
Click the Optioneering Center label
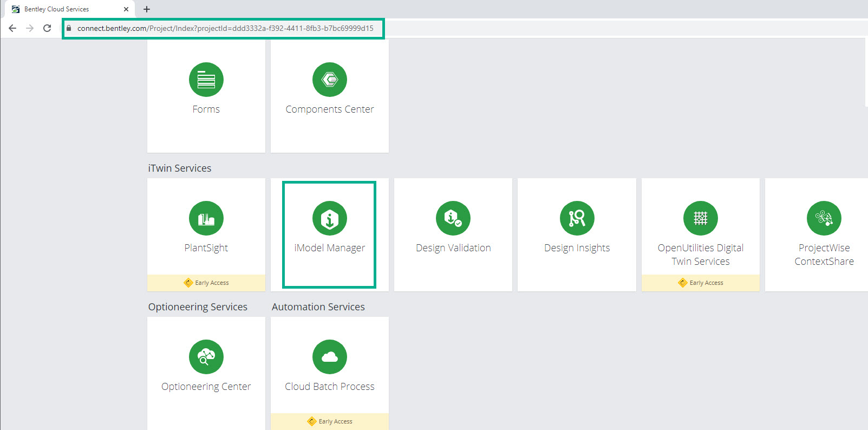[x=206, y=387]
